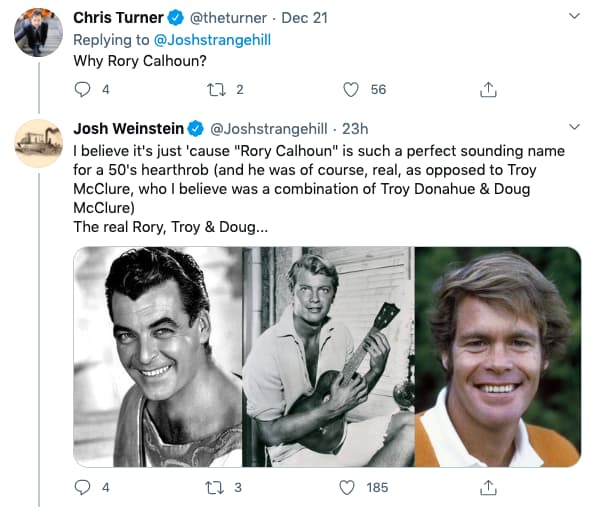The width and height of the screenshot is (597, 515).
Task: Open the @theturner handle
Action: (x=228, y=18)
